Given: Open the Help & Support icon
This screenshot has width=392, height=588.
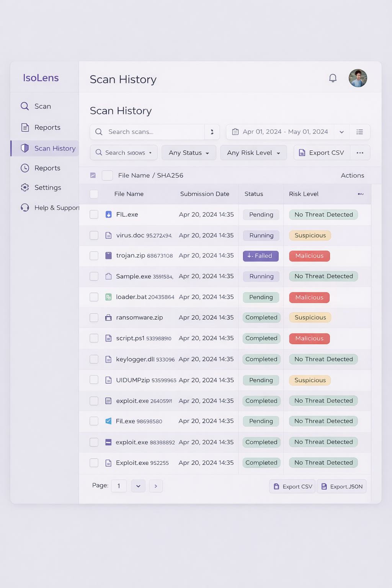Looking at the screenshot, I should point(24,207).
